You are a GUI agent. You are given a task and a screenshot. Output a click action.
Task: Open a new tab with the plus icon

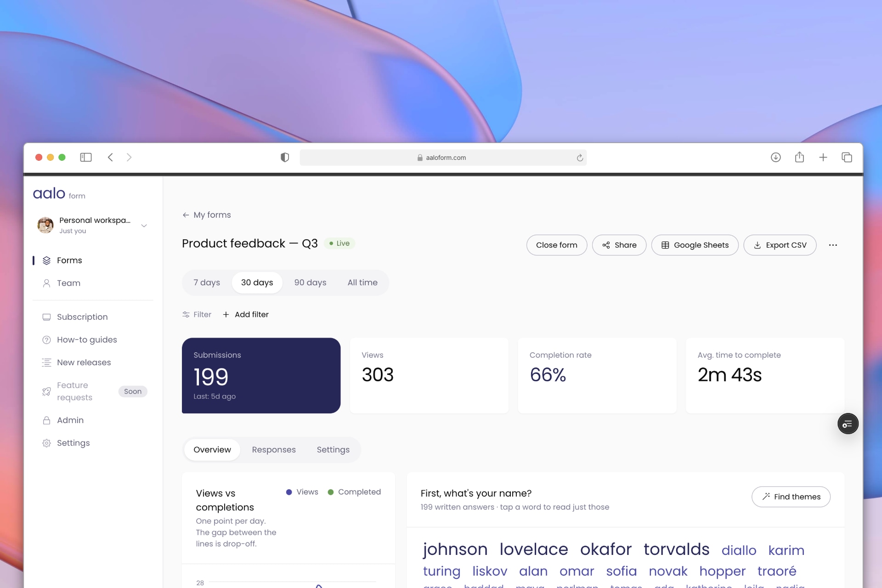(823, 157)
